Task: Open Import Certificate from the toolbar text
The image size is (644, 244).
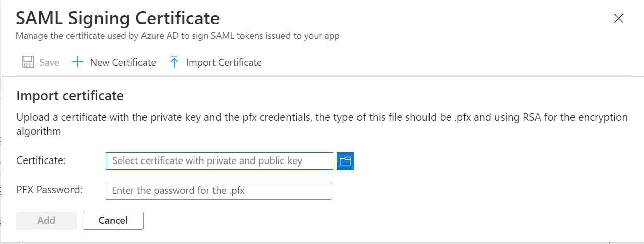Action: pos(224,62)
